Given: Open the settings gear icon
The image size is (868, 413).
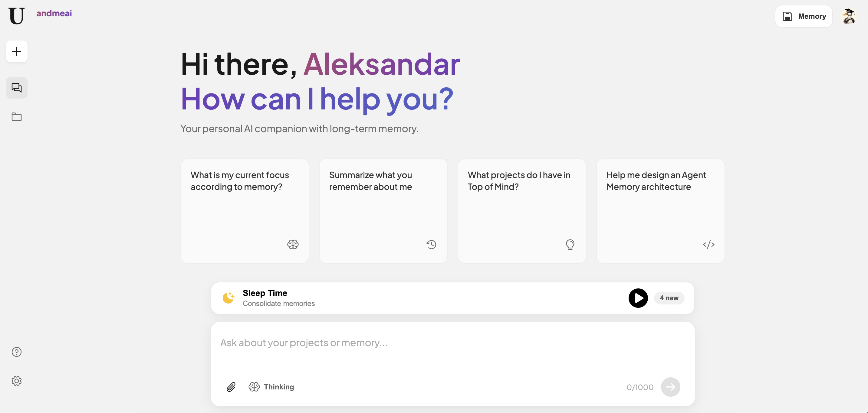Looking at the screenshot, I should point(17,381).
